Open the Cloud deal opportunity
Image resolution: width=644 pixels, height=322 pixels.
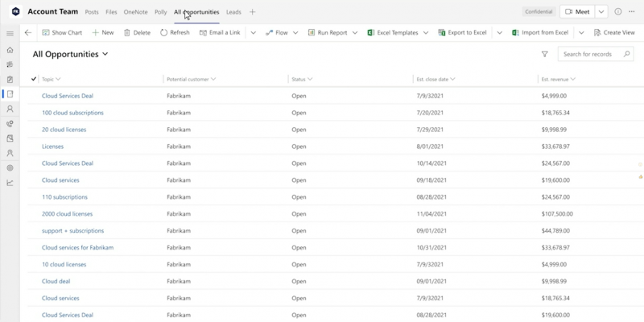click(x=56, y=281)
